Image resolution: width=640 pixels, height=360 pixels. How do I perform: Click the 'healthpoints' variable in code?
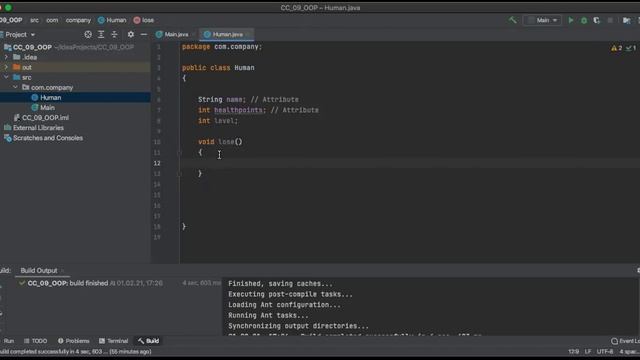238,110
